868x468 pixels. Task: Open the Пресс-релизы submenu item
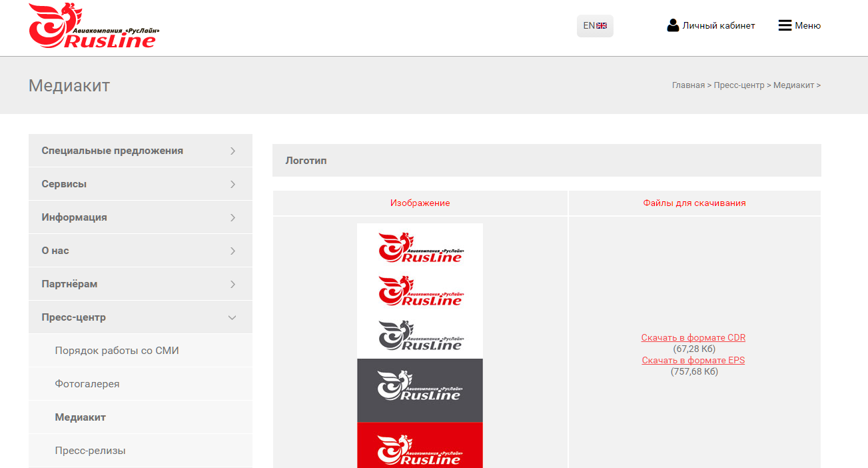click(x=141, y=451)
